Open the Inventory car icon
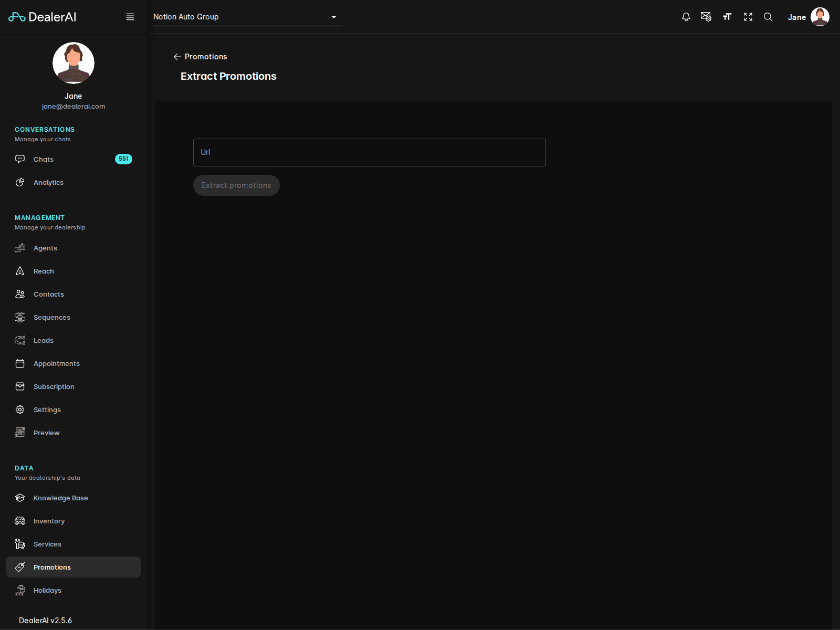 (20, 521)
